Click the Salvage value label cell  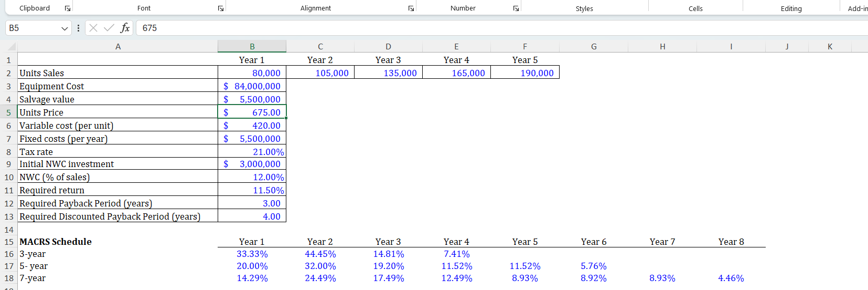[118, 99]
